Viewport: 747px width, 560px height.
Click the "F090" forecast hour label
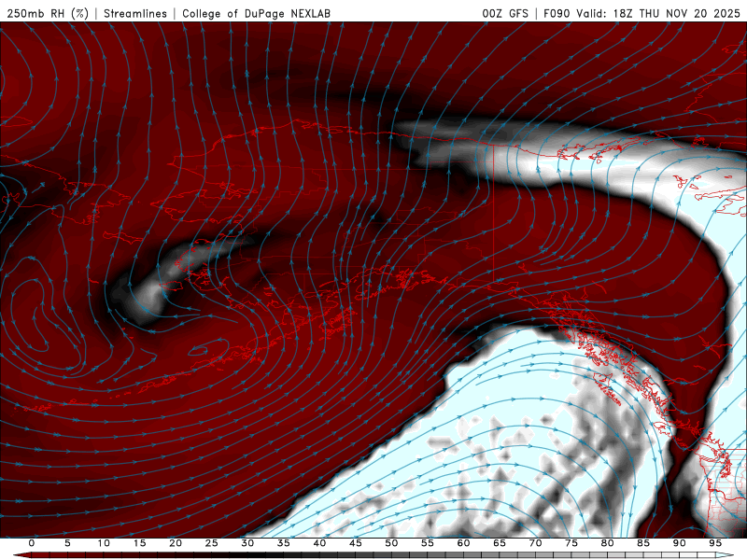click(x=557, y=13)
